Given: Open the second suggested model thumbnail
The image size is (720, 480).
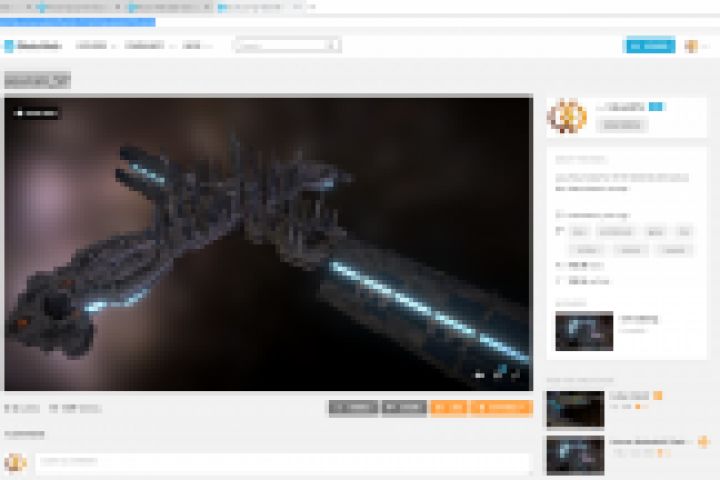Looking at the screenshot, I should tap(575, 455).
